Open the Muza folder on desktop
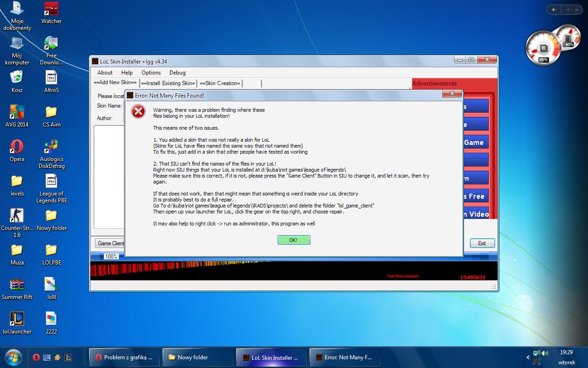Viewport: 588px width, 368px height. pos(17,254)
